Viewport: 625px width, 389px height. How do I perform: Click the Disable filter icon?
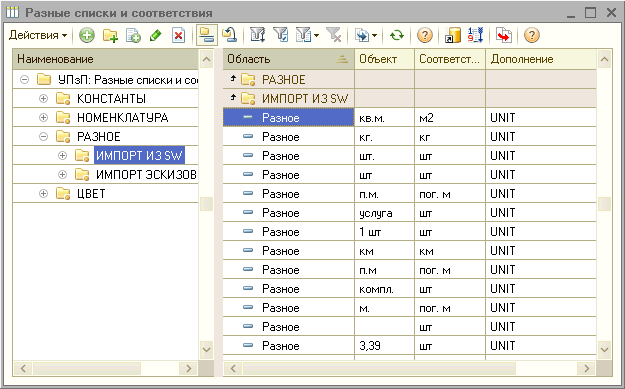333,35
